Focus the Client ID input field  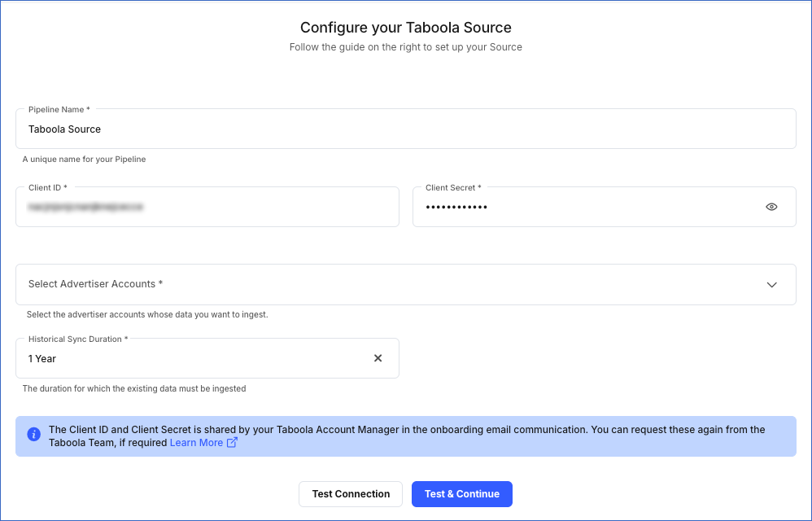[x=207, y=207]
